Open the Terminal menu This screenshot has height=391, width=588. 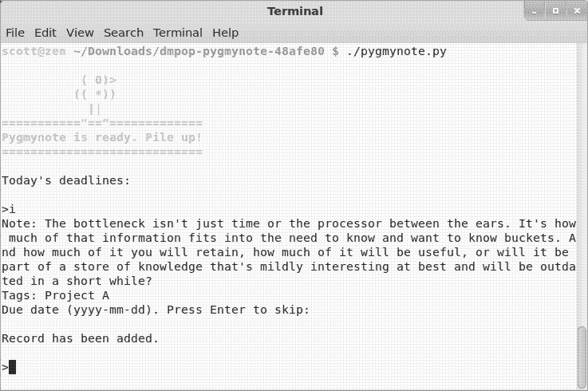point(178,33)
